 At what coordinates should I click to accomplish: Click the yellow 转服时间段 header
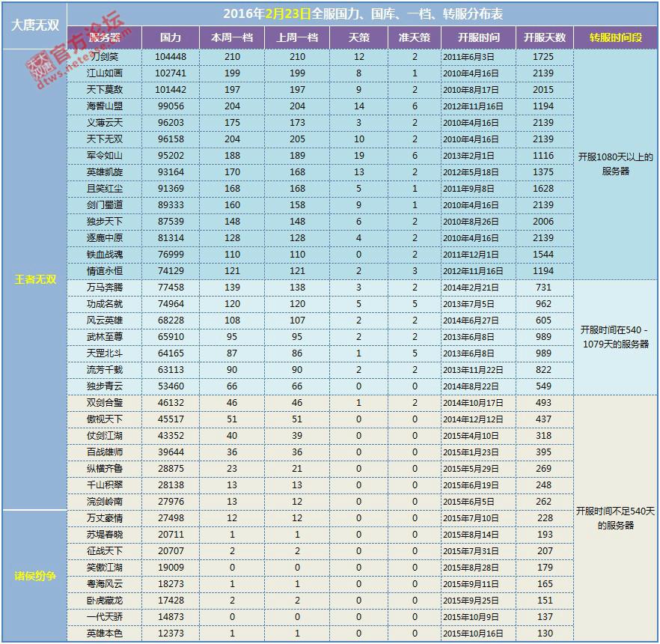coord(615,37)
